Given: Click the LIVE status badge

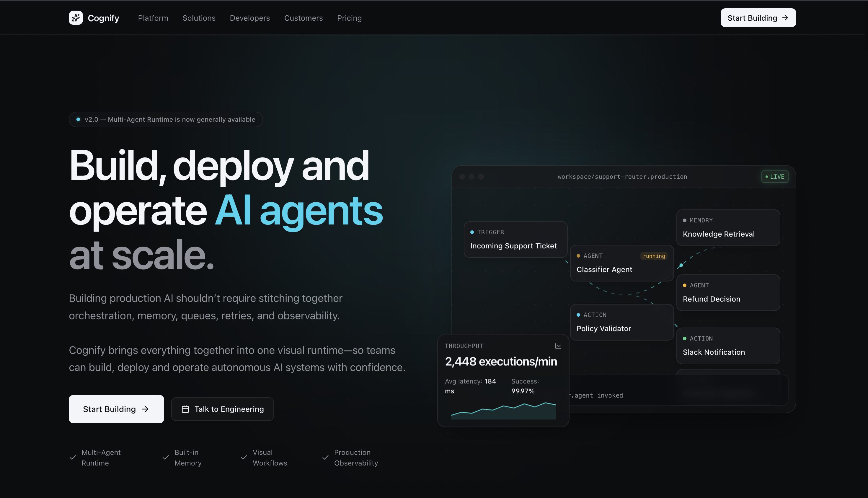Looking at the screenshot, I should tap(775, 177).
